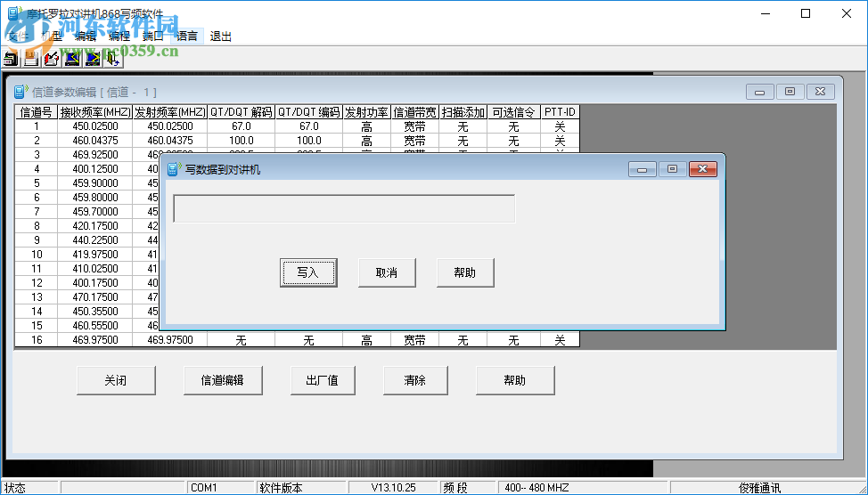Open the 编程 menu
The width and height of the screenshot is (868, 495).
119,37
